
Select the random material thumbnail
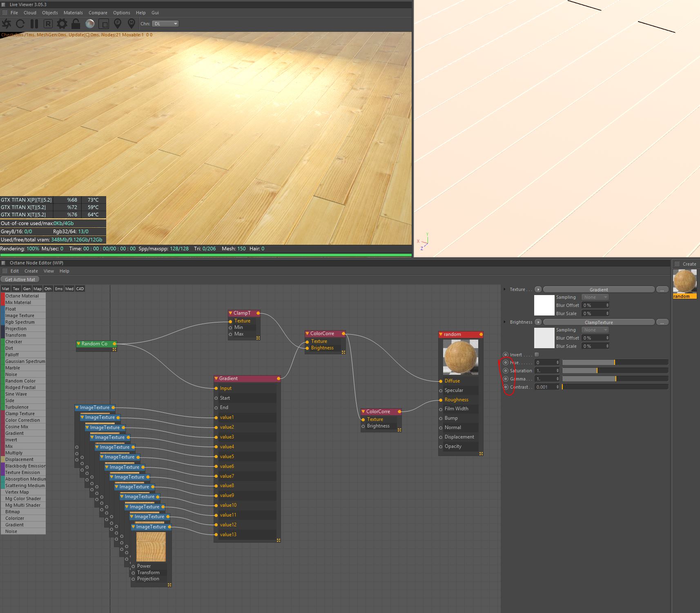coord(684,284)
